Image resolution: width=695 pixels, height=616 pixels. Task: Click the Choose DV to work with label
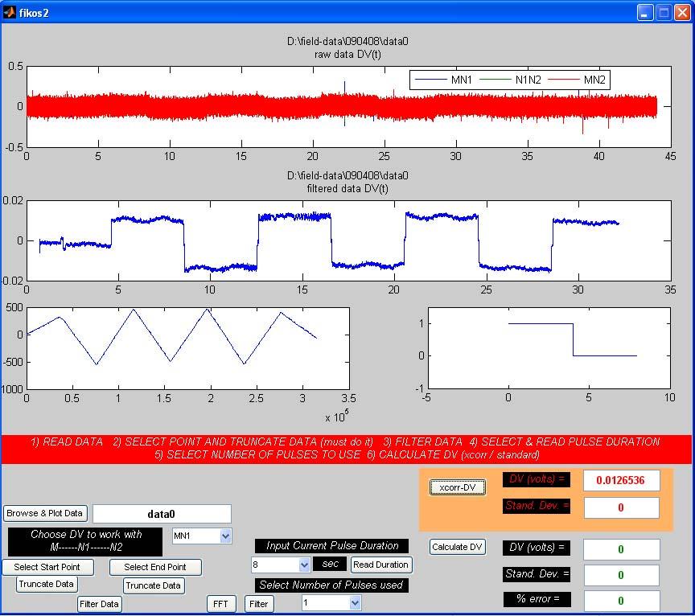[85, 540]
